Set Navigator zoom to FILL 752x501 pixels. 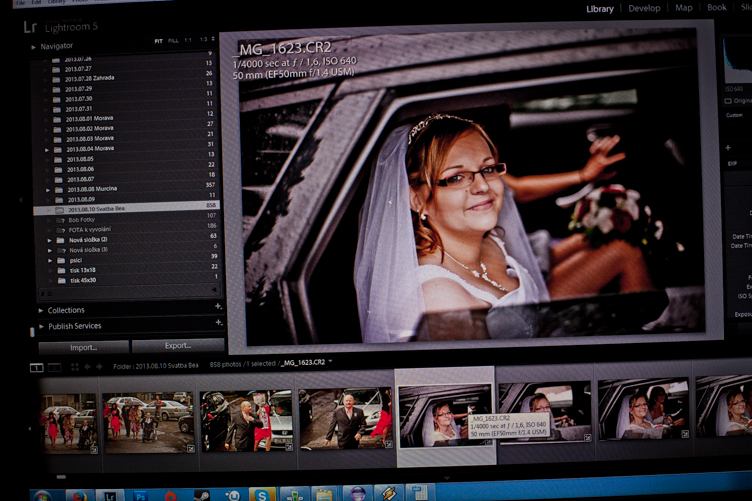point(173,41)
